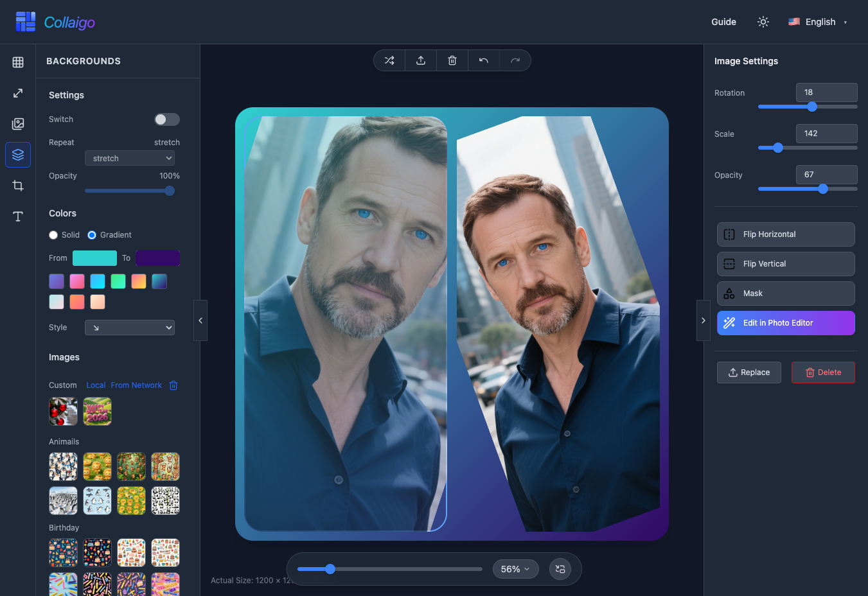Choose the teal-to-purple gradient preset swatch

(159, 281)
